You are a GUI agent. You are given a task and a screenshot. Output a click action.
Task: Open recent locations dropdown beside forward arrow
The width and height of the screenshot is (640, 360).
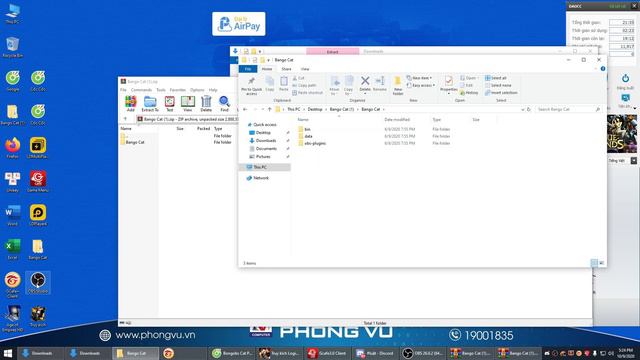point(262,109)
